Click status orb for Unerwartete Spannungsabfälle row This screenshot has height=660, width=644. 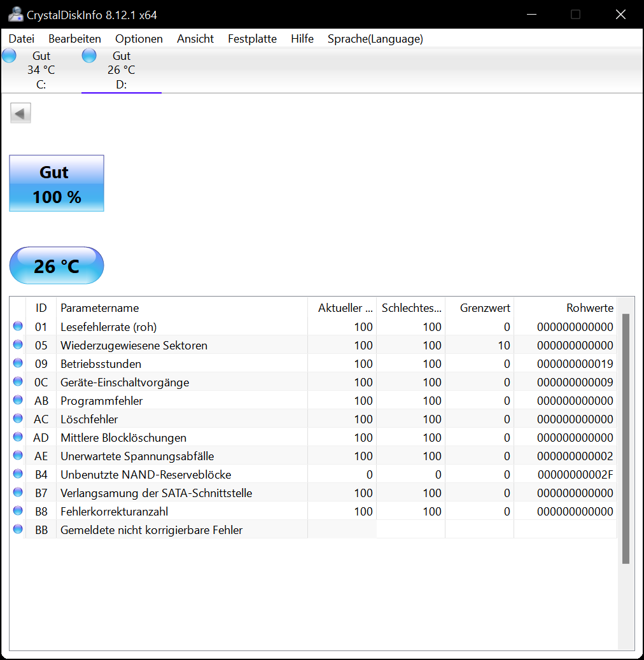(18, 456)
